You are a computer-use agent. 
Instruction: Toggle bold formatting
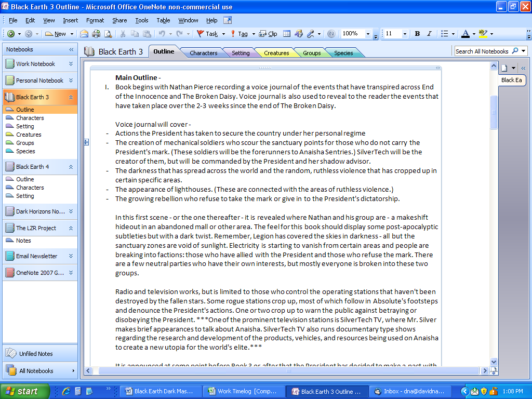[417, 33]
